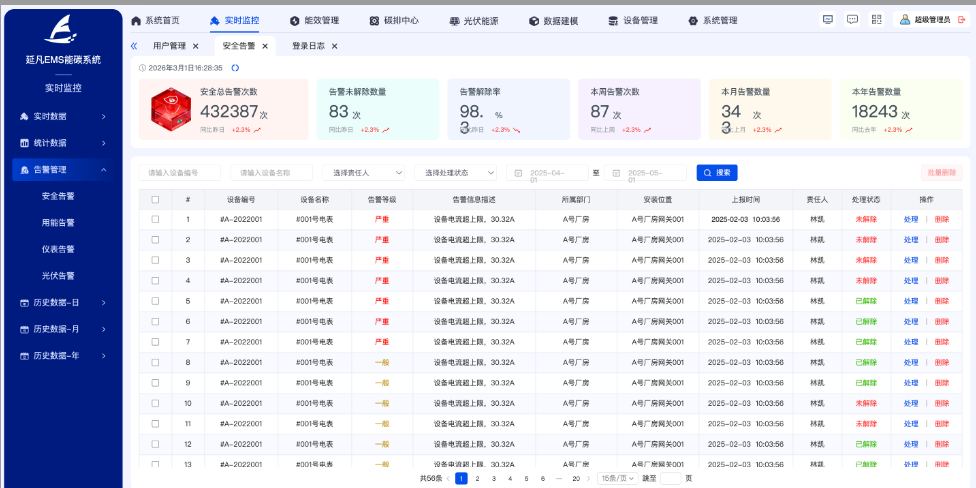Close the 用户管理 tab

[195, 46]
